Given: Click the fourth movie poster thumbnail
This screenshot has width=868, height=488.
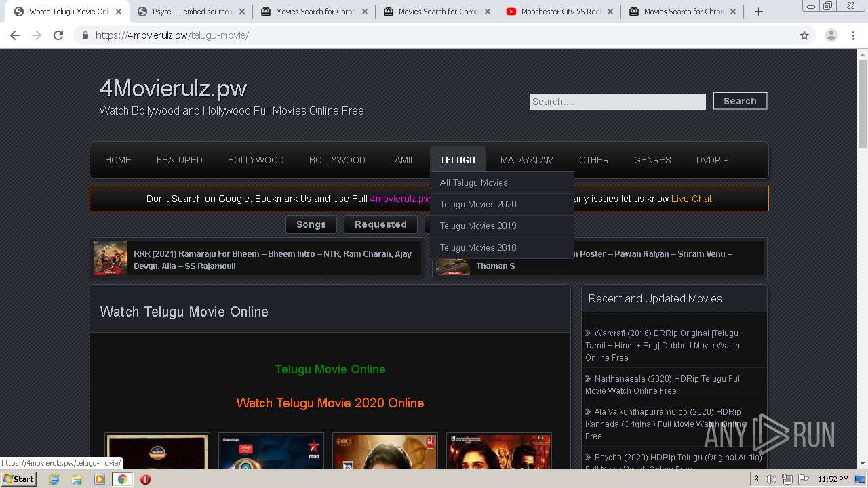Looking at the screenshot, I should (499, 451).
